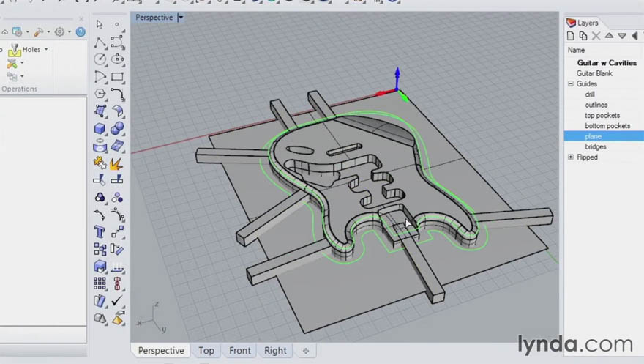Select the bottom pockets layer
Image resolution: width=644 pixels, height=364 pixels.
[x=607, y=126]
